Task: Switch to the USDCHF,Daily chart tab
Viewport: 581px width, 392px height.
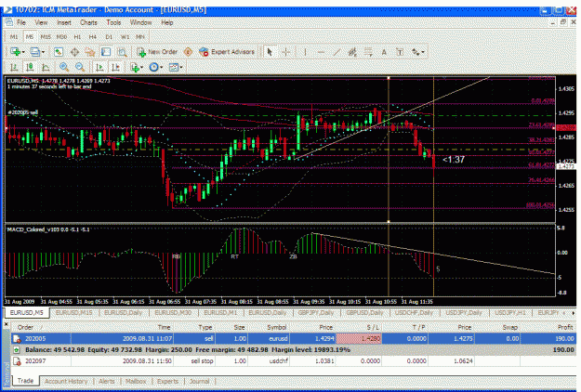Action: coord(414,313)
